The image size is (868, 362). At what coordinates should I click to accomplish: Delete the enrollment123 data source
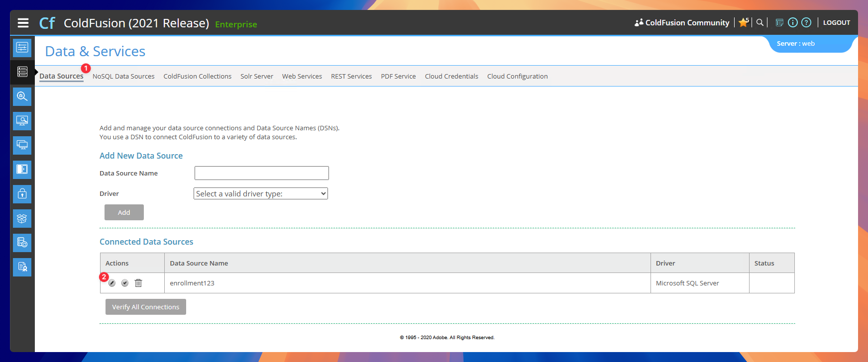(x=138, y=283)
